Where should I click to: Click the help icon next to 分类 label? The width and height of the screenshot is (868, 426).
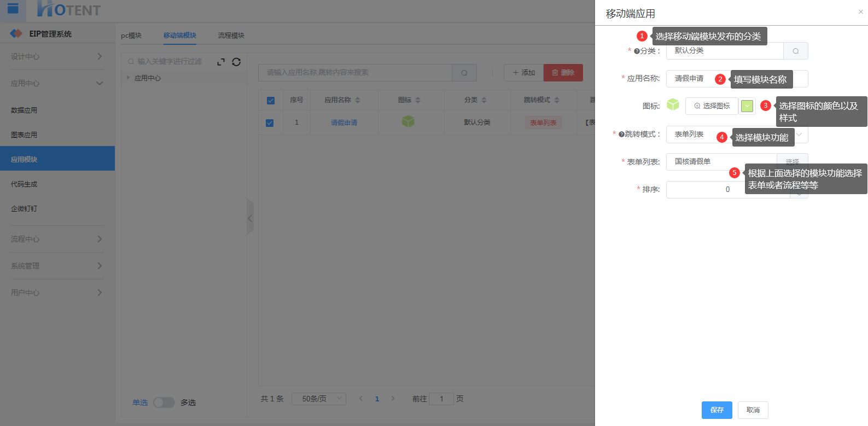637,51
